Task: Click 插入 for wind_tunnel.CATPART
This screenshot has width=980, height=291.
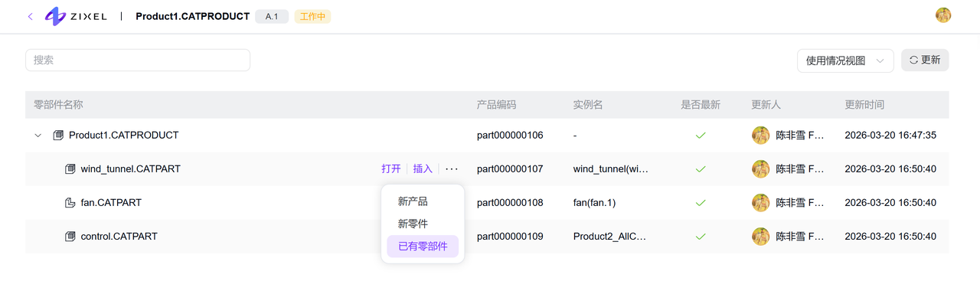Action: (x=423, y=169)
